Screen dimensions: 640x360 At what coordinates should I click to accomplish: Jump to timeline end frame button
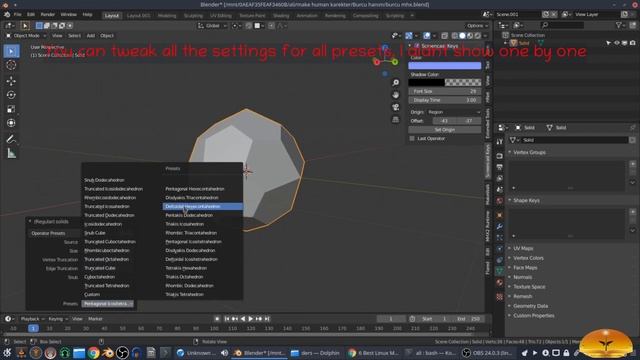[267, 319]
